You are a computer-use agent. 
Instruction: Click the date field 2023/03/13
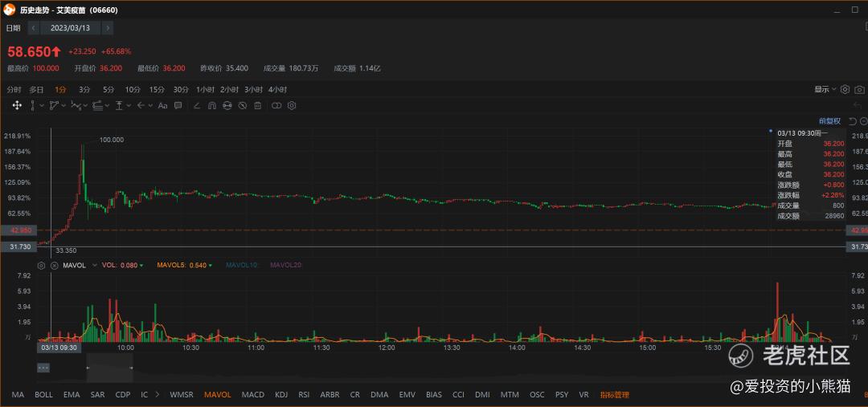point(70,27)
